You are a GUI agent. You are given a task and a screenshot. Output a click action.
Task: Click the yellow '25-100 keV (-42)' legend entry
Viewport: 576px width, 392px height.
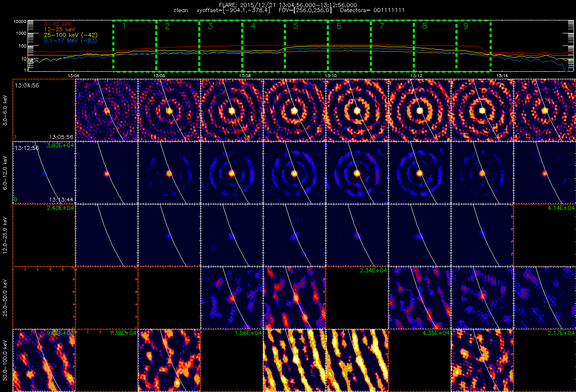pyautogui.click(x=71, y=35)
